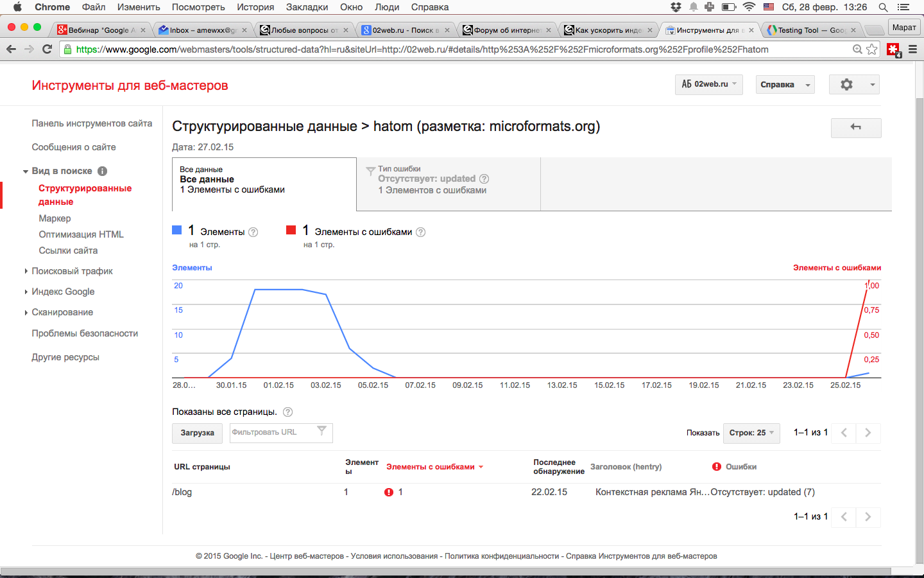924x578 pixels.
Task: Click the info icon beside 'Вид в поиске'
Action: tap(102, 171)
